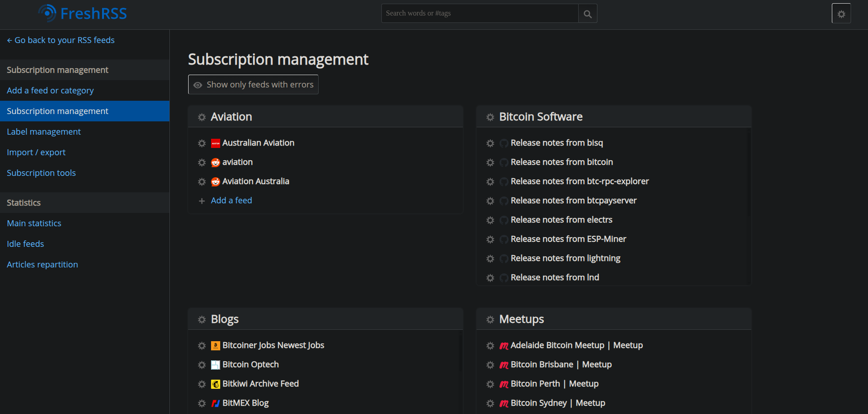The image size is (868, 414).
Task: Go back to your RSS feeds
Action: [x=61, y=40]
